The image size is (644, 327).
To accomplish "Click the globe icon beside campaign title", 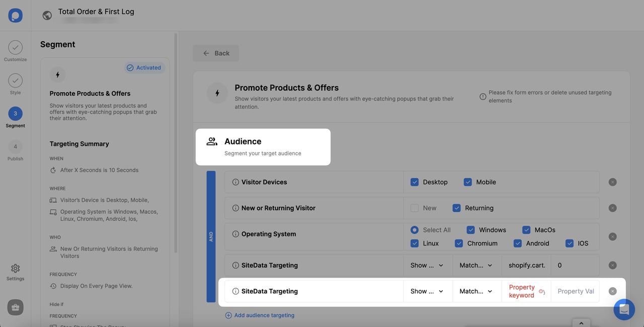I will [47, 15].
